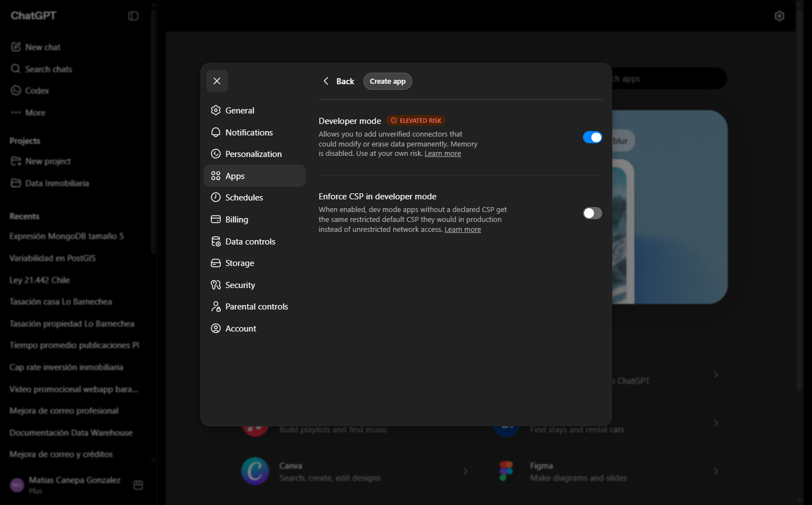Open the Matias Canepa Gonzalez profile menu
Screen dimensions: 812x505
(x=66, y=485)
